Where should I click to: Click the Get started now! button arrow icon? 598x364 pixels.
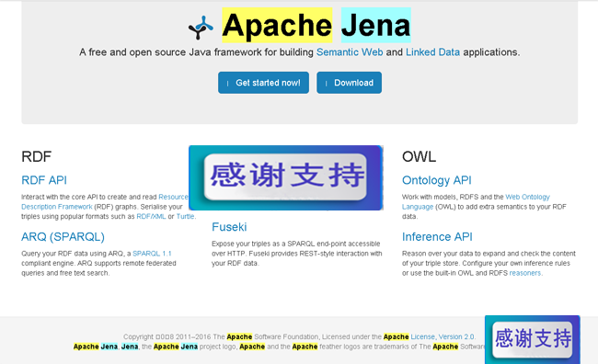pyautogui.click(x=227, y=83)
